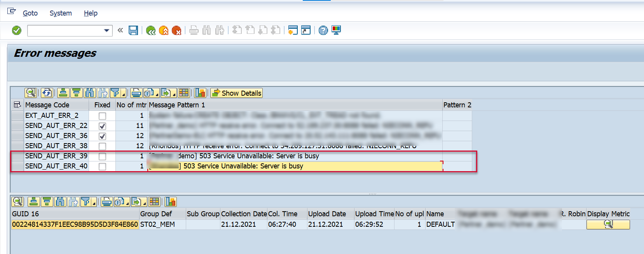Uncheck Fixed checkbox for SEND_AUT_ERR_22
Image resolution: width=644 pixels, height=254 pixels.
point(102,126)
